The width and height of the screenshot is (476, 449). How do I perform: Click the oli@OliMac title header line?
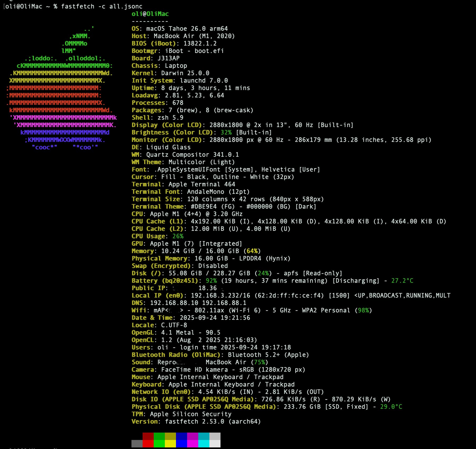(150, 14)
